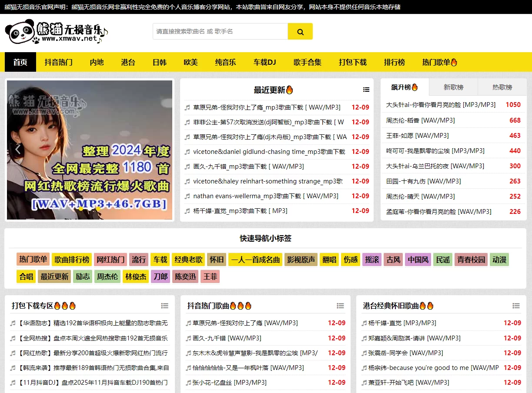532x393 pixels.
Task: Open the 欧美 section in the navigation bar
Action: tap(191, 62)
